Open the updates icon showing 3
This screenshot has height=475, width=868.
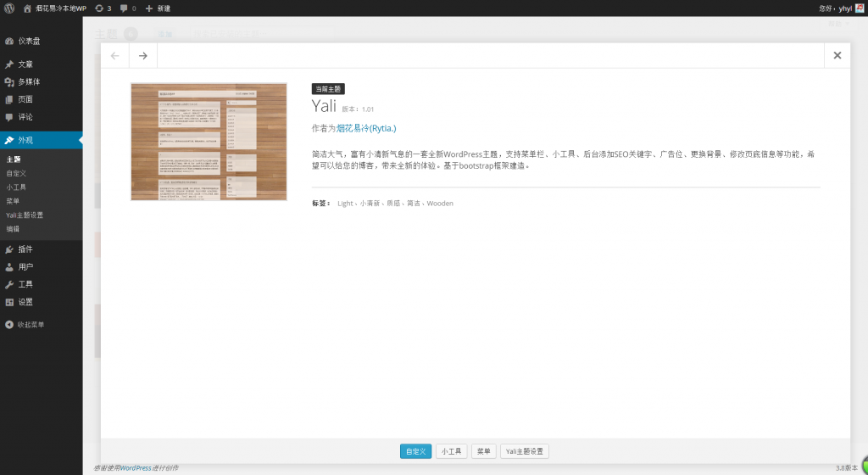103,8
